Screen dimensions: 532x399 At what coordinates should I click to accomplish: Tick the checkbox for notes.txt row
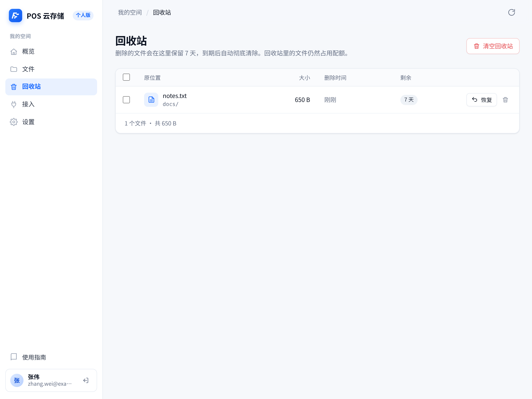pos(126,100)
